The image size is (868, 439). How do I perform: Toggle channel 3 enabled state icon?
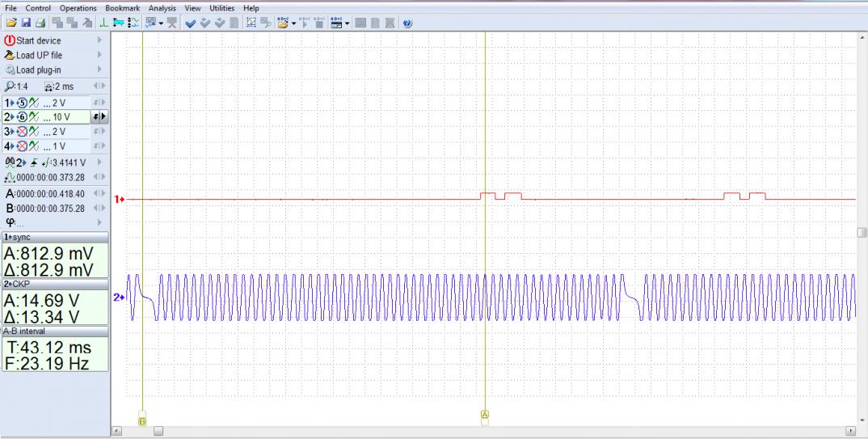22,131
